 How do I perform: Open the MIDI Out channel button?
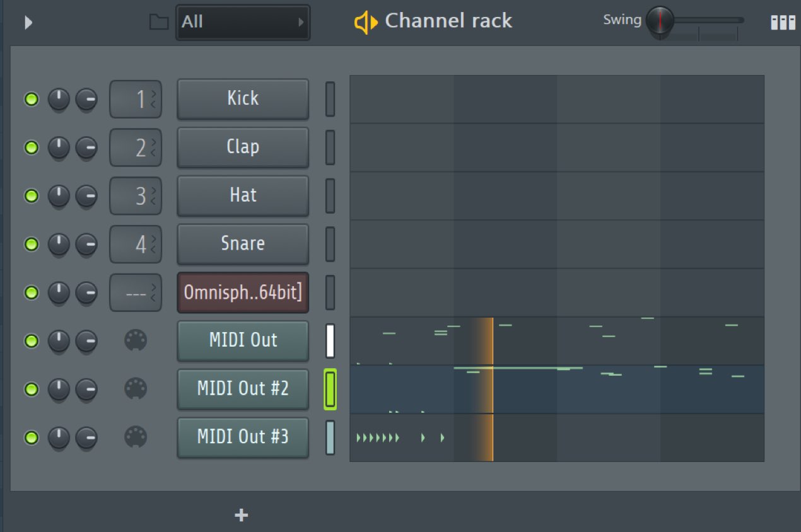[243, 341]
